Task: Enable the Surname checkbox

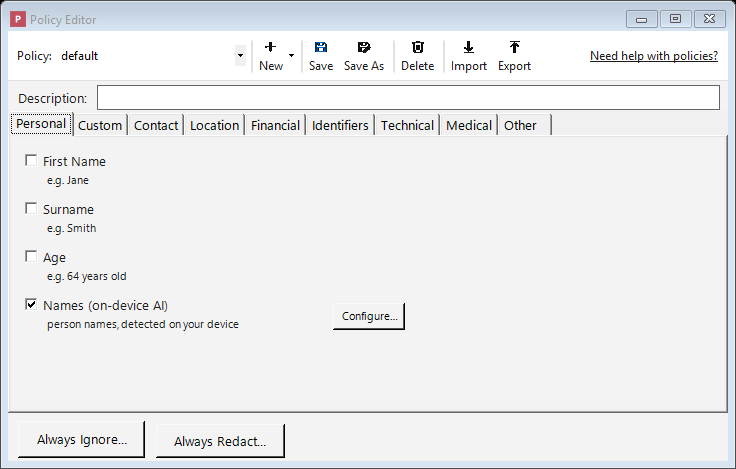Action: [x=31, y=208]
